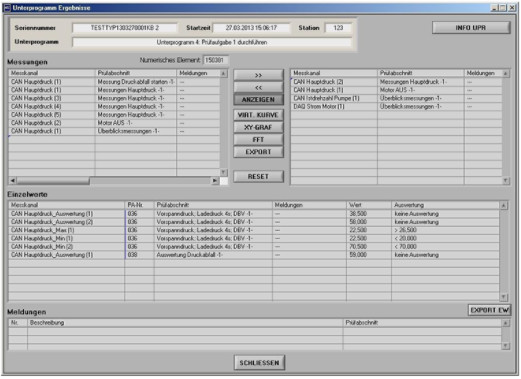Run the FFT analysis button
This screenshot has height=379, width=521.
pos(258,140)
